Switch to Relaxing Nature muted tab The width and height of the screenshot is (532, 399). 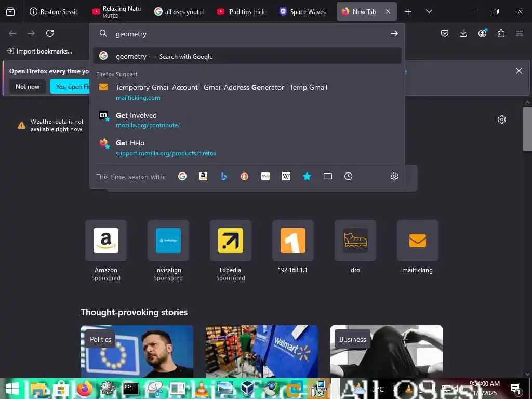pos(117,11)
